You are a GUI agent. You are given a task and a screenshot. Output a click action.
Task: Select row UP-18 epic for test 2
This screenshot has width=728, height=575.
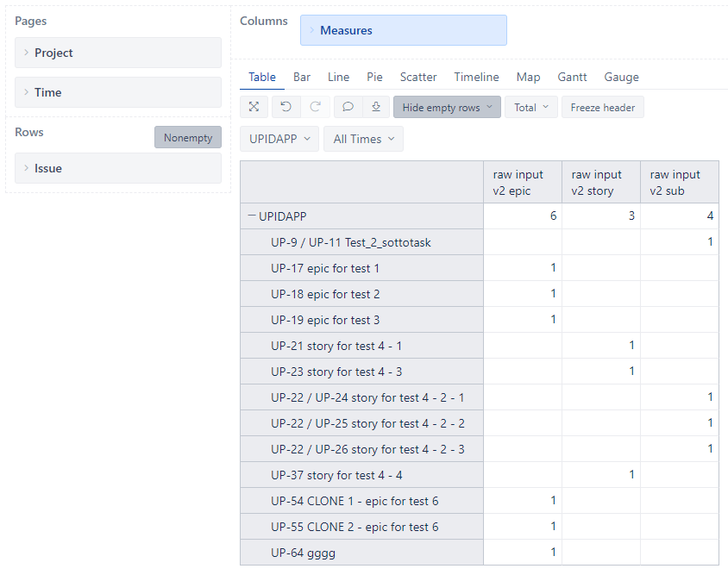click(361, 294)
